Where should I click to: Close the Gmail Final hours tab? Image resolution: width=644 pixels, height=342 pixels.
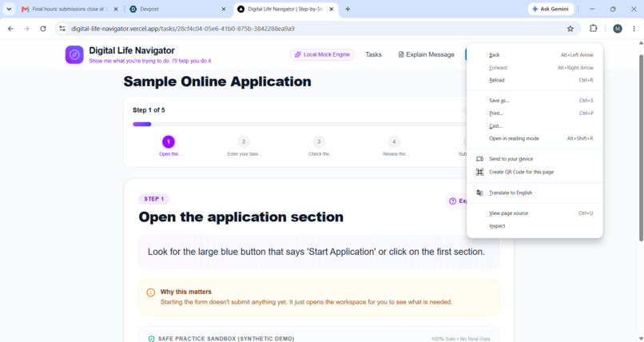tap(116, 9)
